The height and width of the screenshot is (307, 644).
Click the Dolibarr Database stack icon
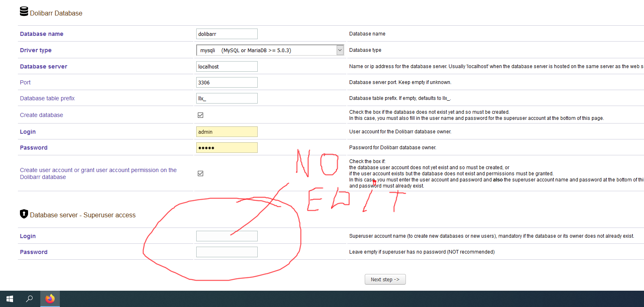pyautogui.click(x=24, y=11)
